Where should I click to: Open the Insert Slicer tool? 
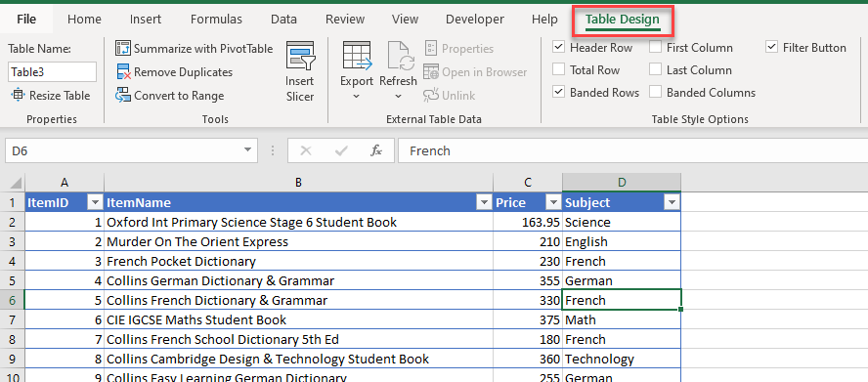(300, 72)
